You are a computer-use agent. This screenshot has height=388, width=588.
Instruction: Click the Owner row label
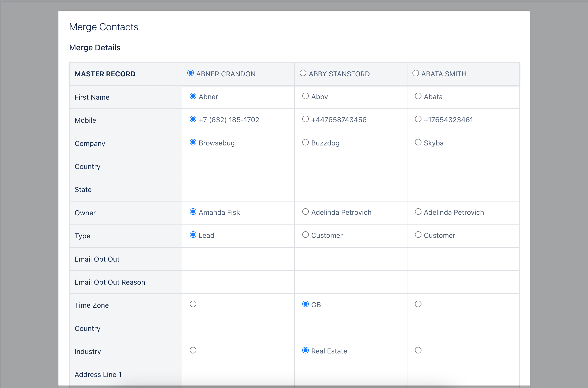click(x=85, y=213)
